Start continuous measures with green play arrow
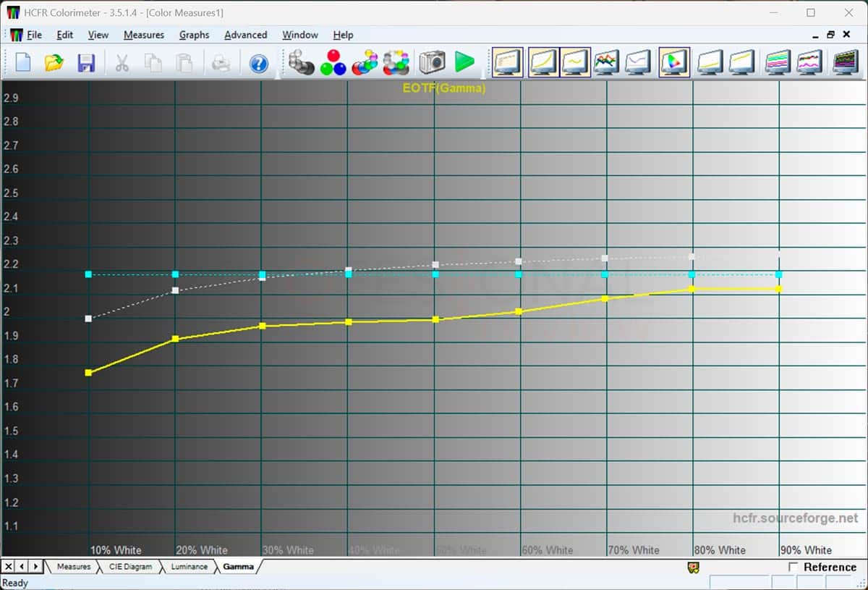 point(464,62)
